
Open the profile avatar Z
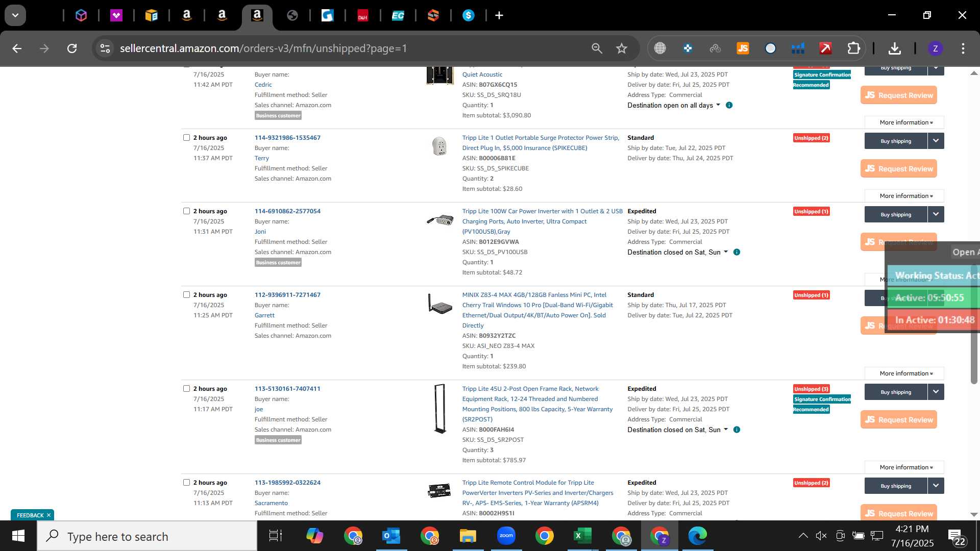tap(935, 48)
